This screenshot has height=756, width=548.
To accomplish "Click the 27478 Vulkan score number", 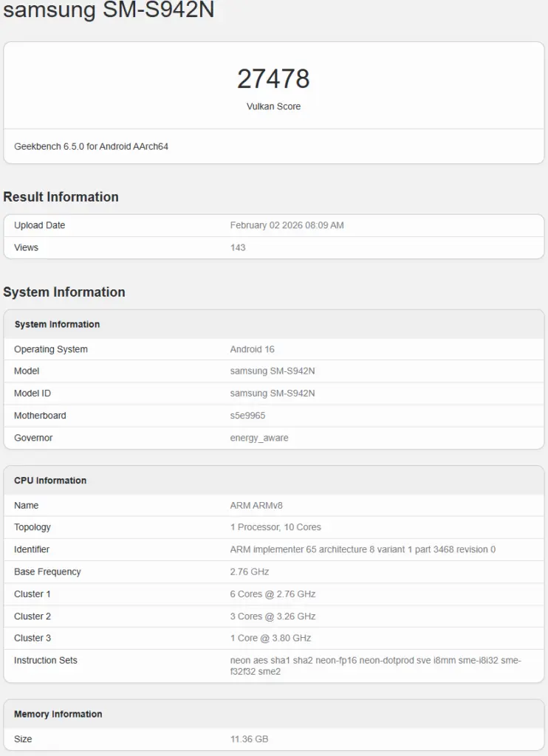I will (273, 79).
